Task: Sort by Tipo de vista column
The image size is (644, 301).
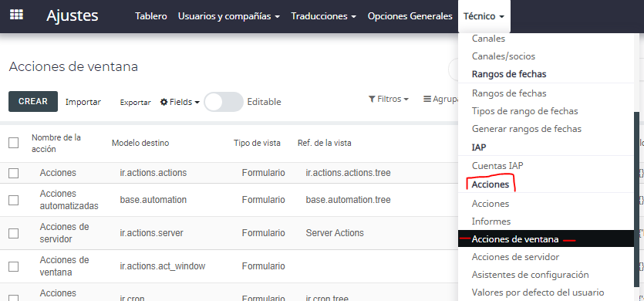Action: point(257,143)
